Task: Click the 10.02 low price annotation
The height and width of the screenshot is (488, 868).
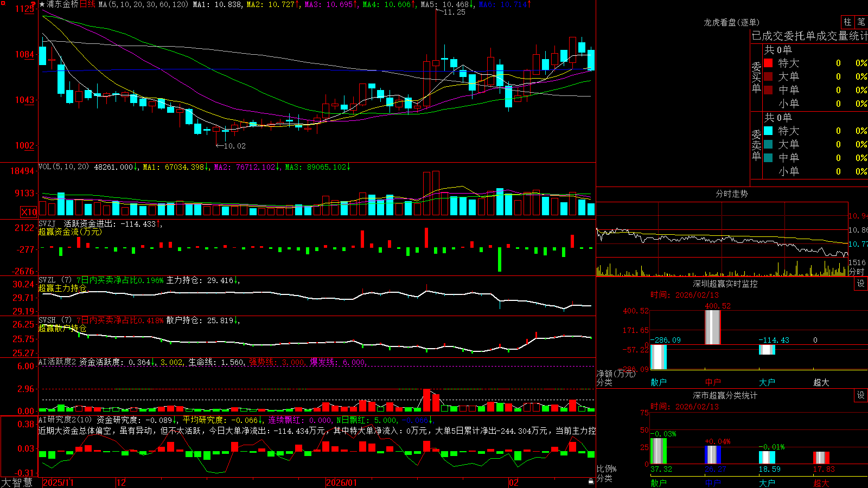Action: (234, 146)
